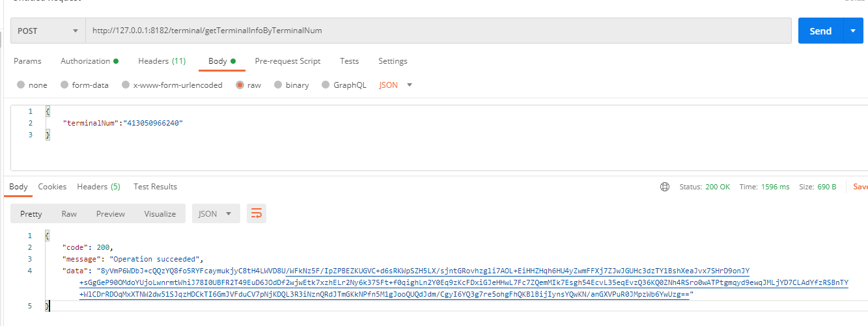Image resolution: width=868 pixels, height=326 pixels.
Task: Open the Authorization tab
Action: pos(89,61)
